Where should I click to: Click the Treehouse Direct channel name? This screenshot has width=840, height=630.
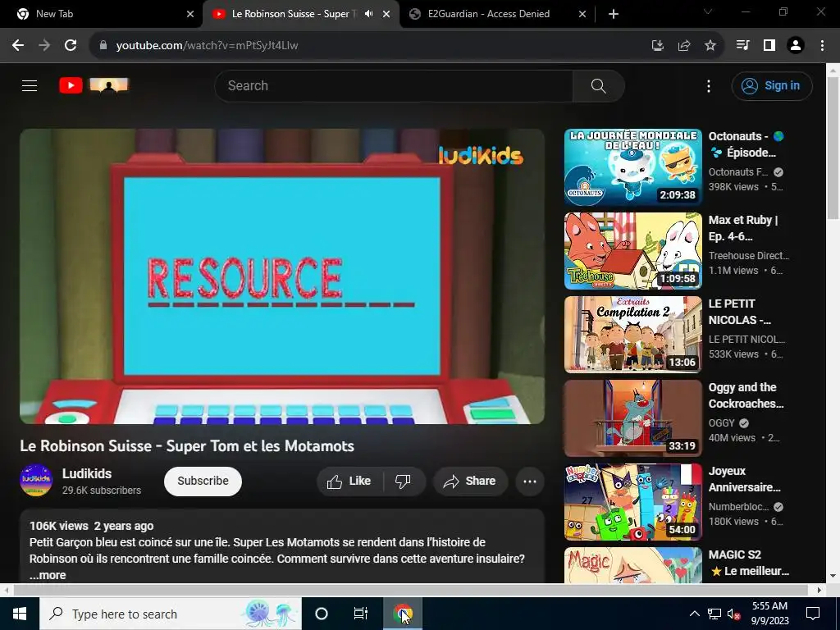coord(748,256)
